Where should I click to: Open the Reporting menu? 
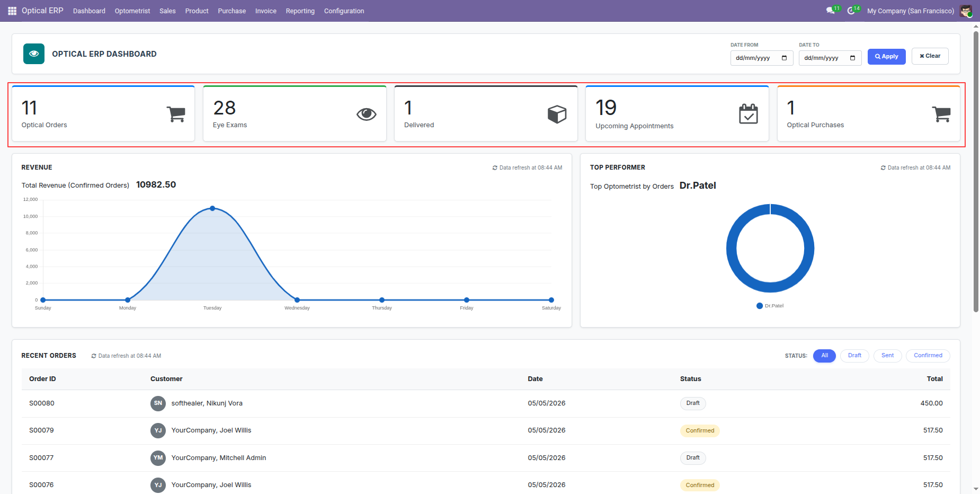click(x=300, y=11)
